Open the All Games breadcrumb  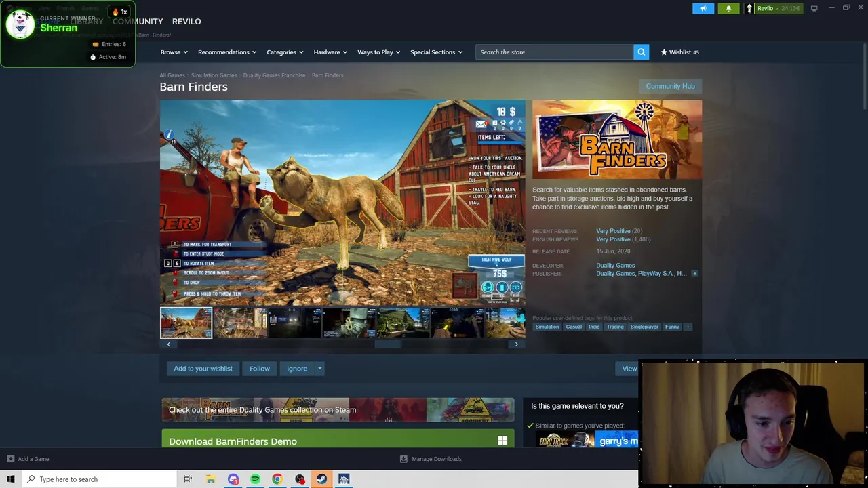click(x=172, y=75)
